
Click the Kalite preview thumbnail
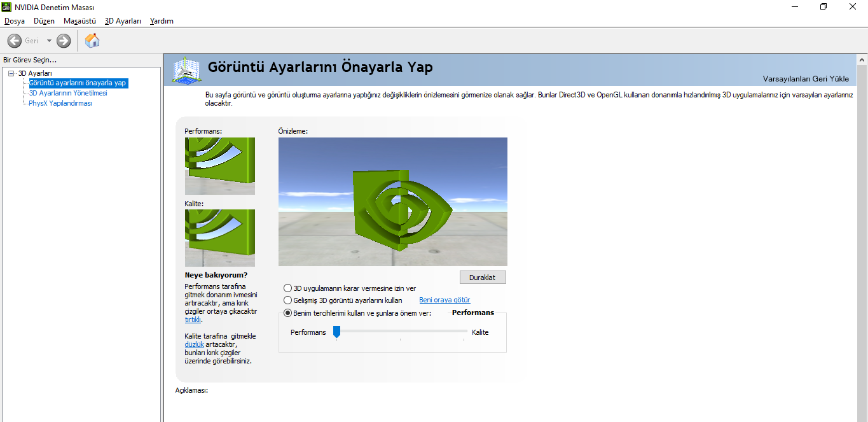[x=220, y=238]
